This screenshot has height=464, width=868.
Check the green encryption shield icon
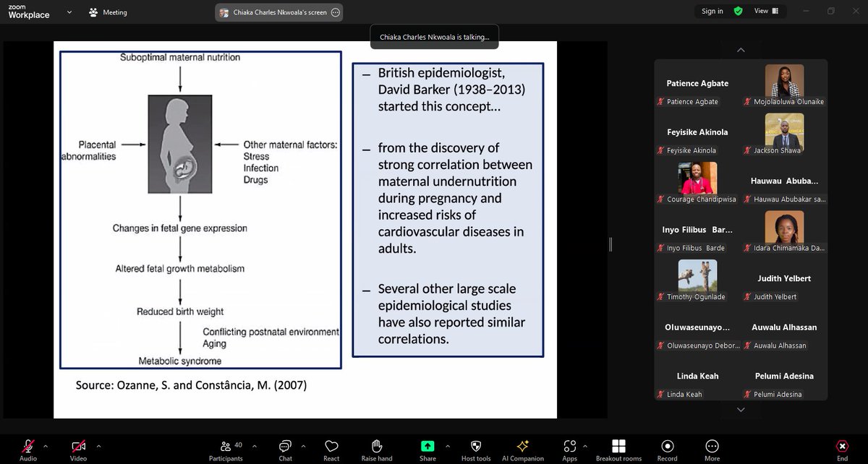[738, 12]
